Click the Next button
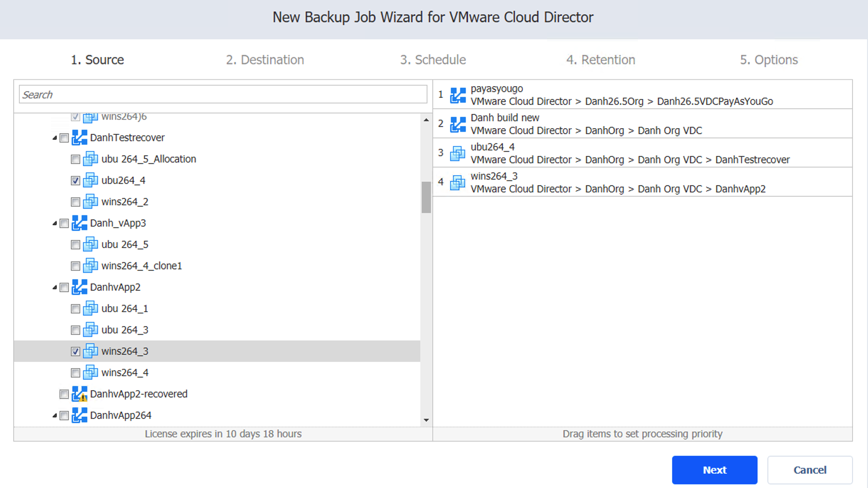 715,470
